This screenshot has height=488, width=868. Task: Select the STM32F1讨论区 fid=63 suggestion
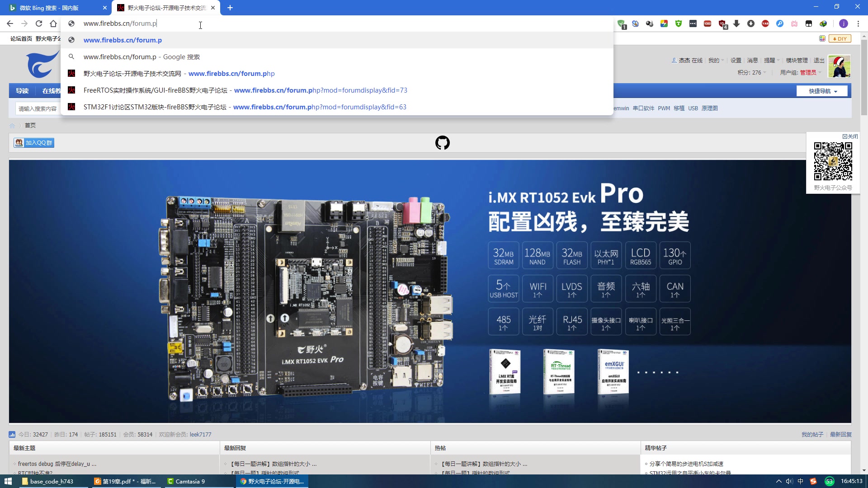[x=337, y=107]
